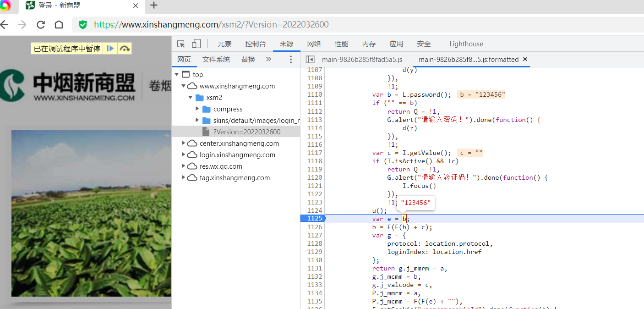This screenshot has width=644, height=309.
Task: Click the green security shield icon
Action: tap(83, 25)
